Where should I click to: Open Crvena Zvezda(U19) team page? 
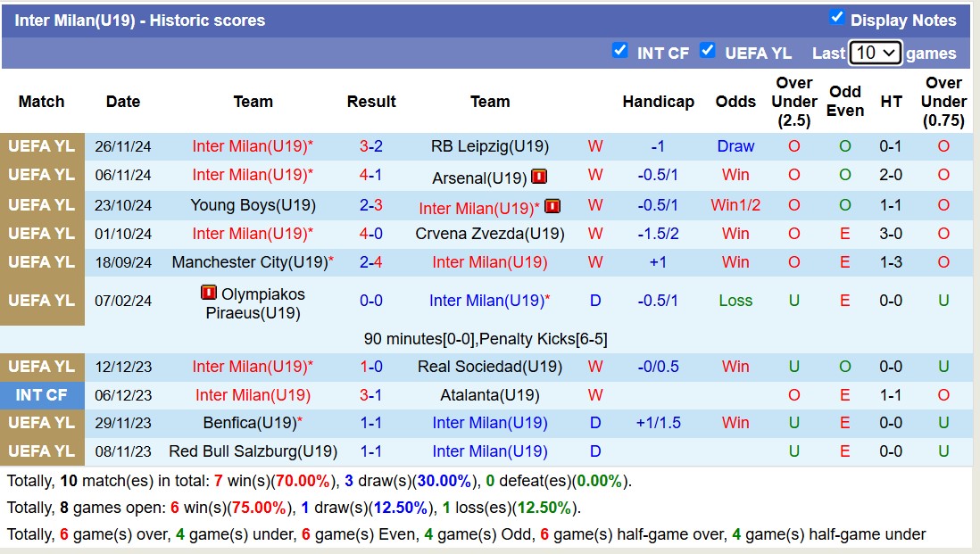pyautogui.click(x=490, y=234)
